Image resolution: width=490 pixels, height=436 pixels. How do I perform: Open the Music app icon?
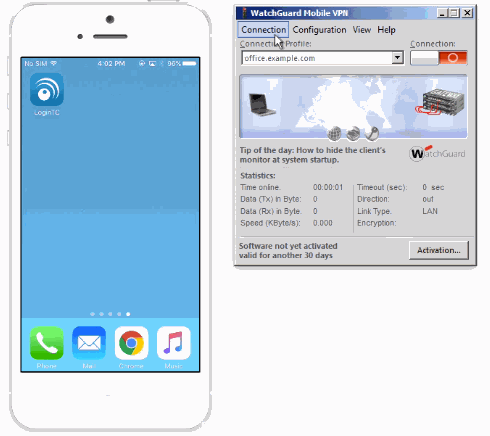click(x=174, y=343)
